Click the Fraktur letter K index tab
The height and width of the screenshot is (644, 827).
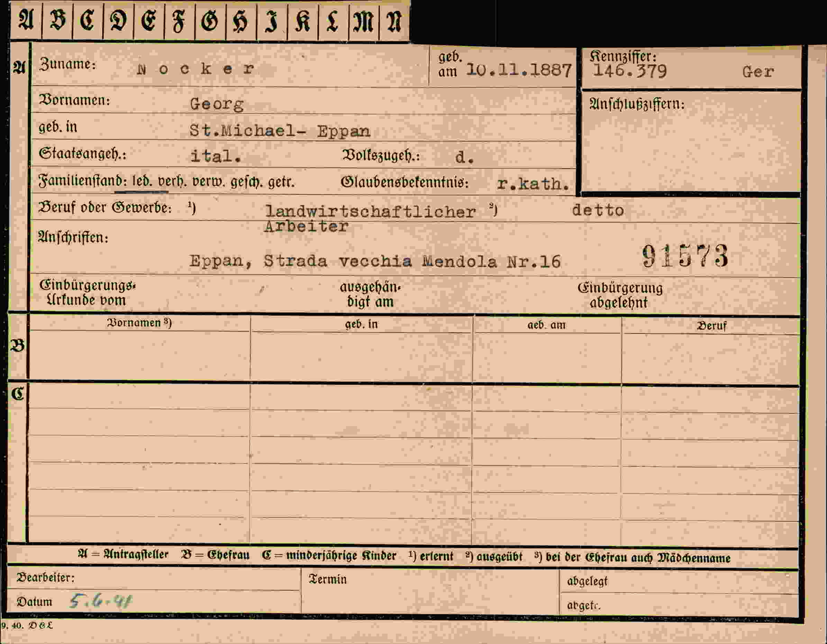point(302,20)
